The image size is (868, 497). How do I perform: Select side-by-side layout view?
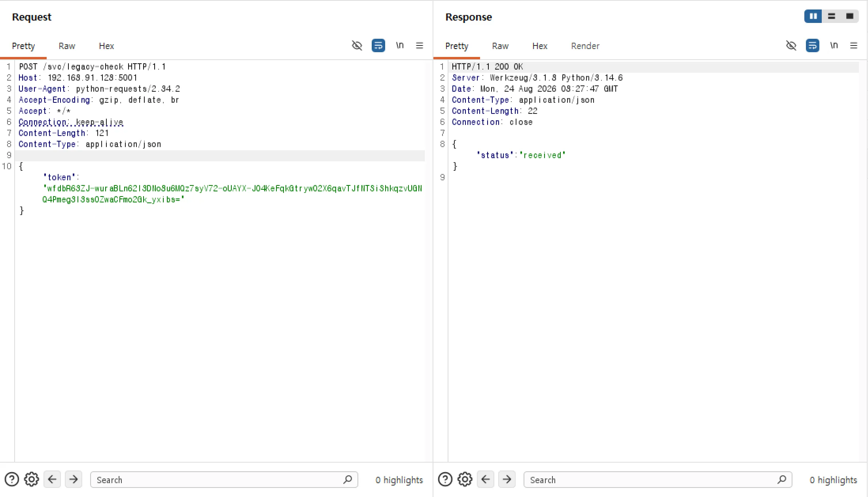(x=813, y=16)
